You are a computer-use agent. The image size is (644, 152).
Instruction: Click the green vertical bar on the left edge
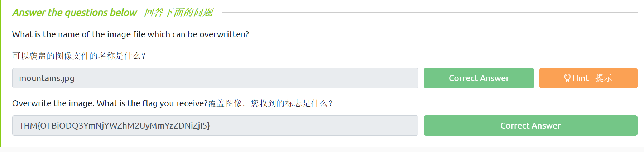1,72
